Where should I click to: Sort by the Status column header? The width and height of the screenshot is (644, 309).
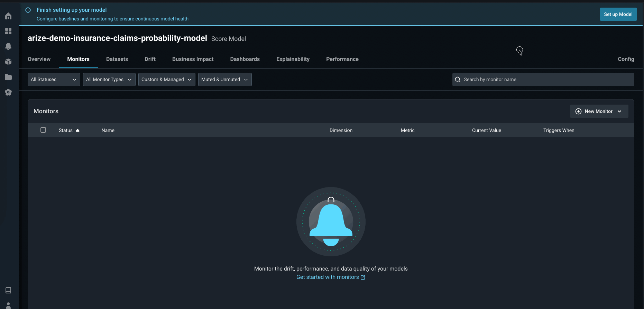66,130
